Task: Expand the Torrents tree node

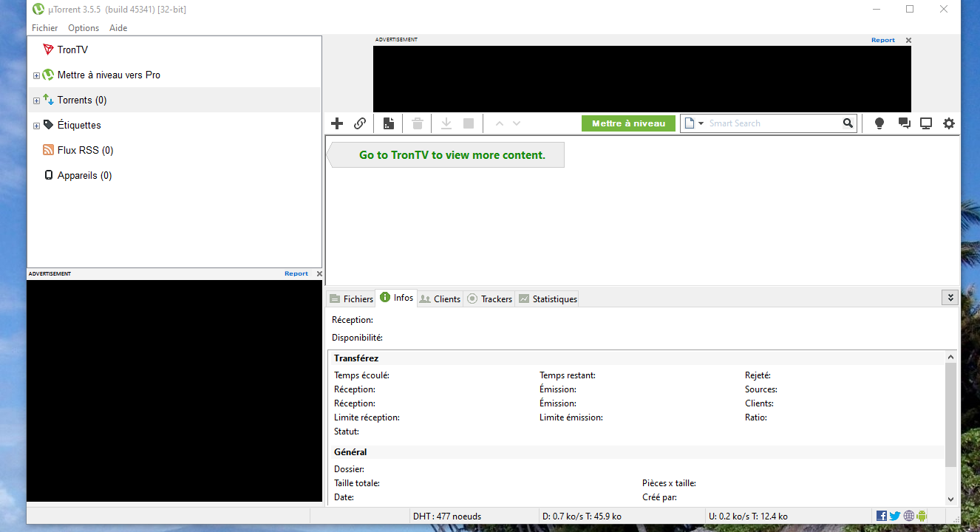Action: [36, 100]
